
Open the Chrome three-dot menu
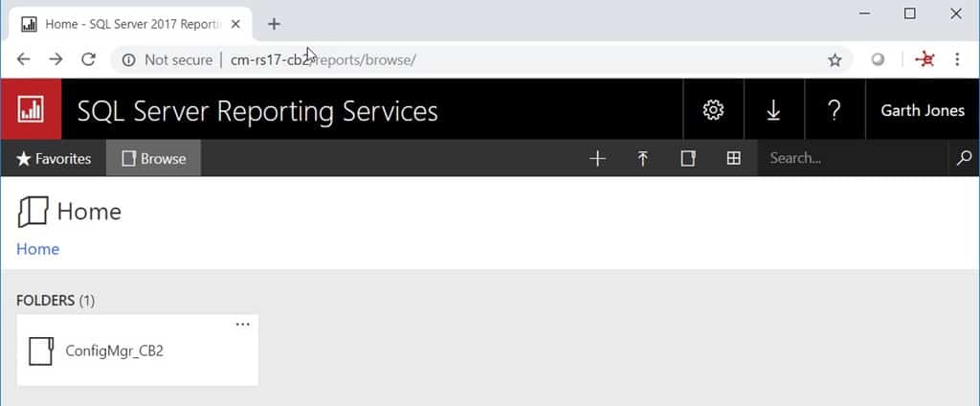click(x=958, y=59)
